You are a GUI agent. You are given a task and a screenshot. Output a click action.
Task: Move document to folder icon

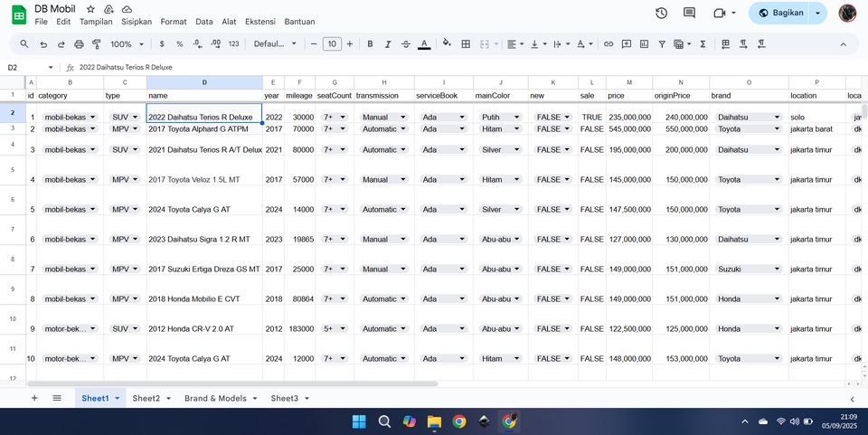click(108, 9)
